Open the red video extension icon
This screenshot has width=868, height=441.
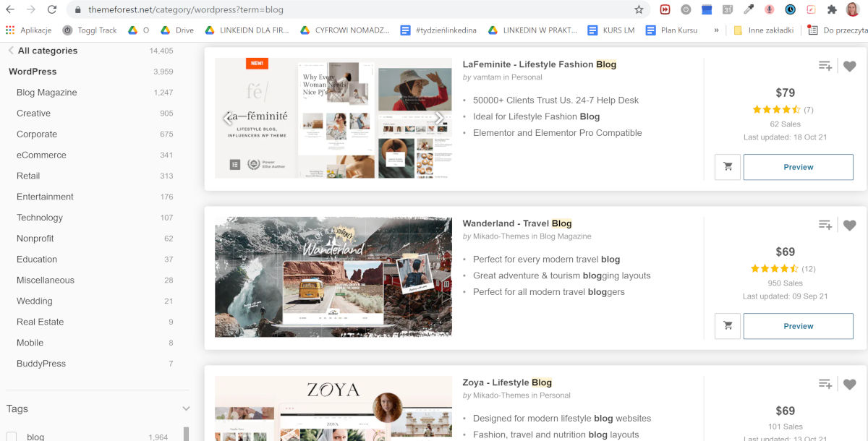coord(665,10)
